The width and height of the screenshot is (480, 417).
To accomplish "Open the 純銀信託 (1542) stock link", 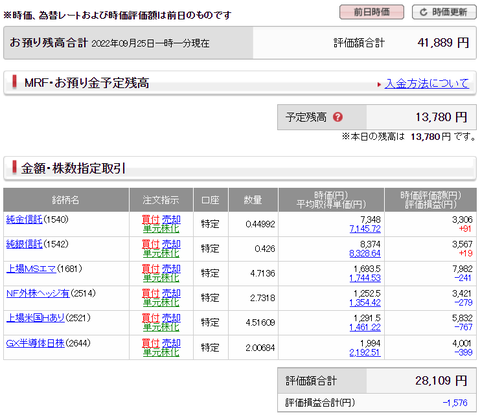I will (x=24, y=244).
